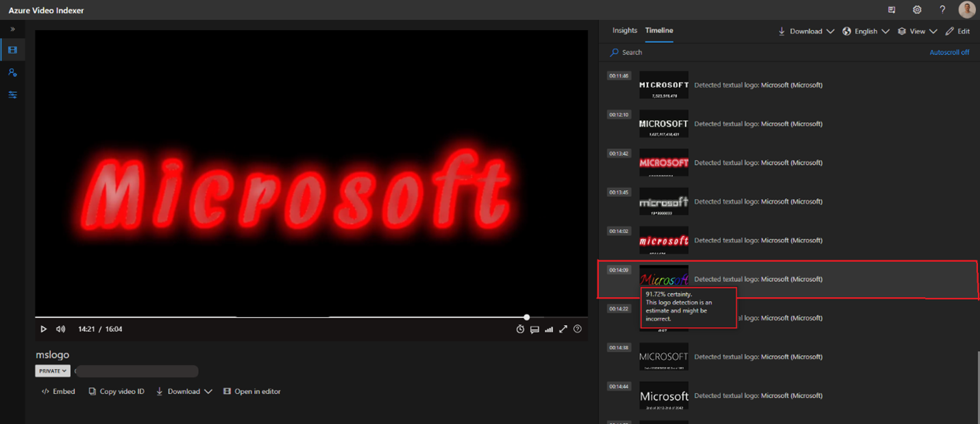Expand the View dropdown

(x=918, y=32)
